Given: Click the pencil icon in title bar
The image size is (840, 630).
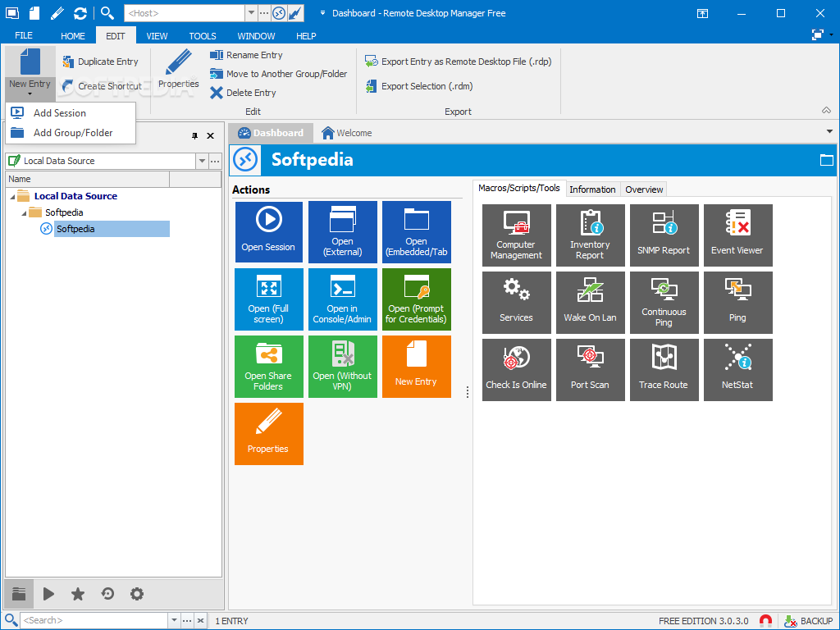Looking at the screenshot, I should (x=57, y=13).
